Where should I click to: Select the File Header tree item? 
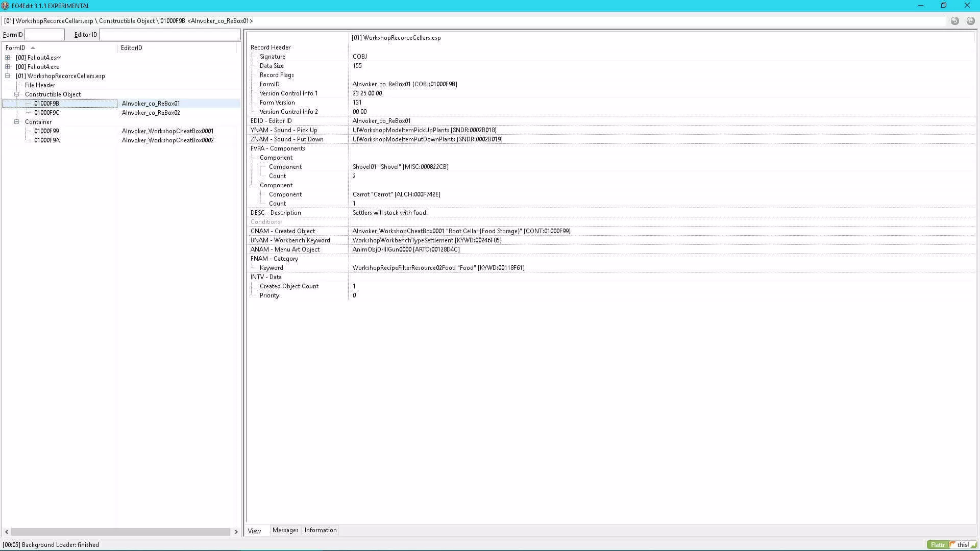click(x=40, y=85)
